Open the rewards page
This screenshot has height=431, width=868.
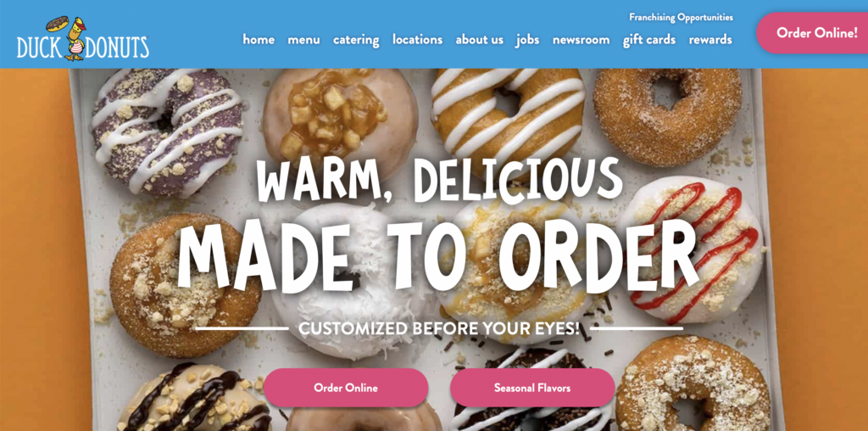[710, 39]
